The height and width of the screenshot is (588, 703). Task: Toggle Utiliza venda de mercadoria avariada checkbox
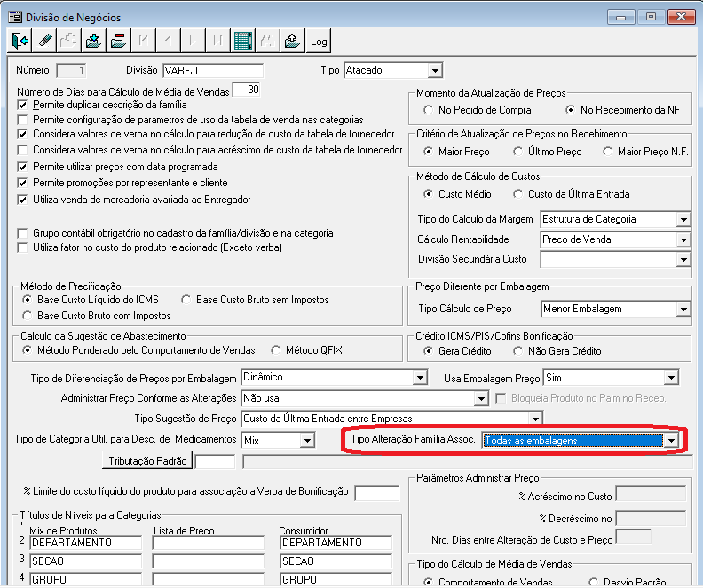coord(22,200)
